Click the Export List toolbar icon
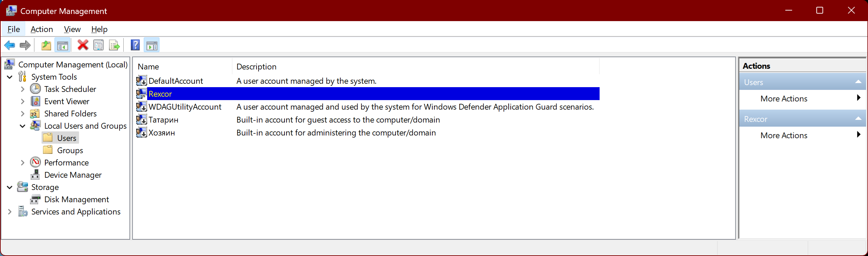 114,45
